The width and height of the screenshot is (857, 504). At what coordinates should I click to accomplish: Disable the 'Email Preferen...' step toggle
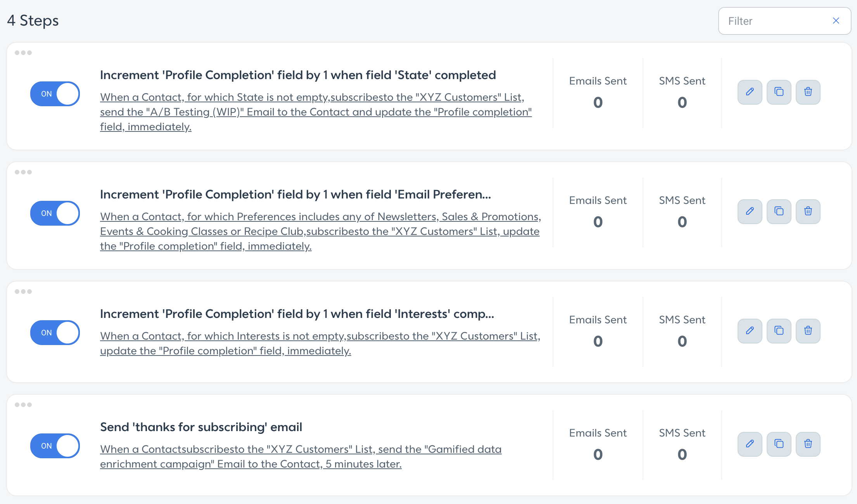coord(55,213)
